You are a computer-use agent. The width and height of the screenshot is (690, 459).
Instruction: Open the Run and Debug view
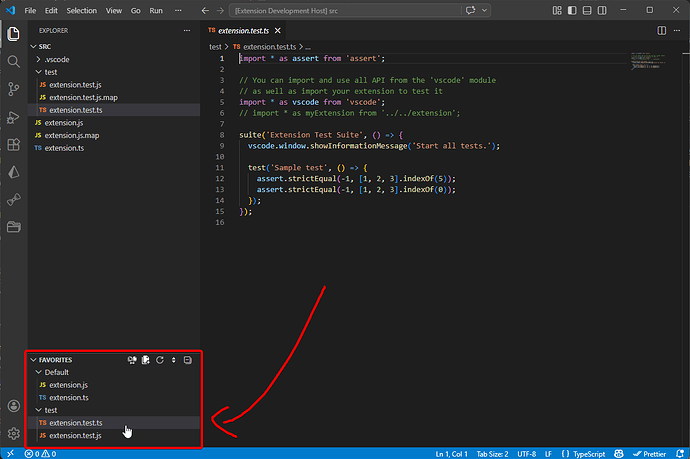click(x=14, y=117)
